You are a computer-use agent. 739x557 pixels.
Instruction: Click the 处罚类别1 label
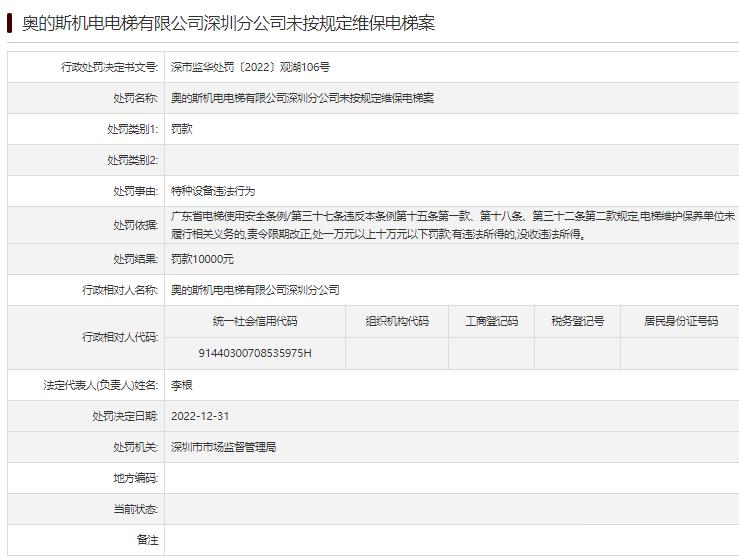click(132, 129)
